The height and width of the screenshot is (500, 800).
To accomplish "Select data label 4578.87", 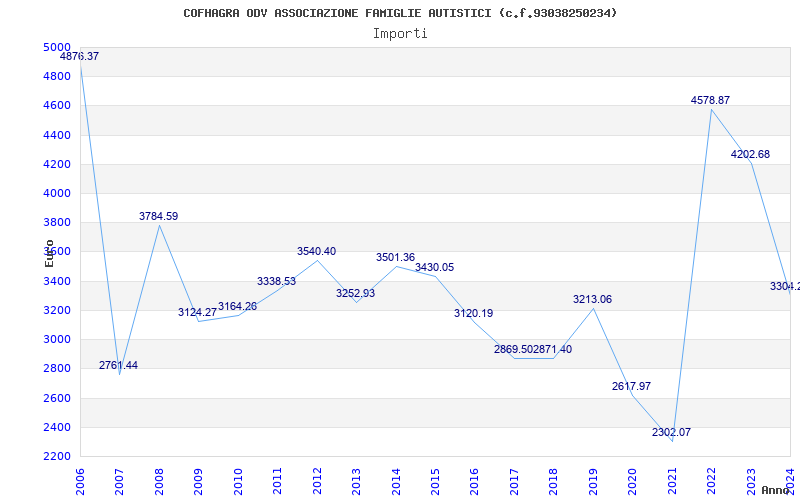I will click(711, 101).
